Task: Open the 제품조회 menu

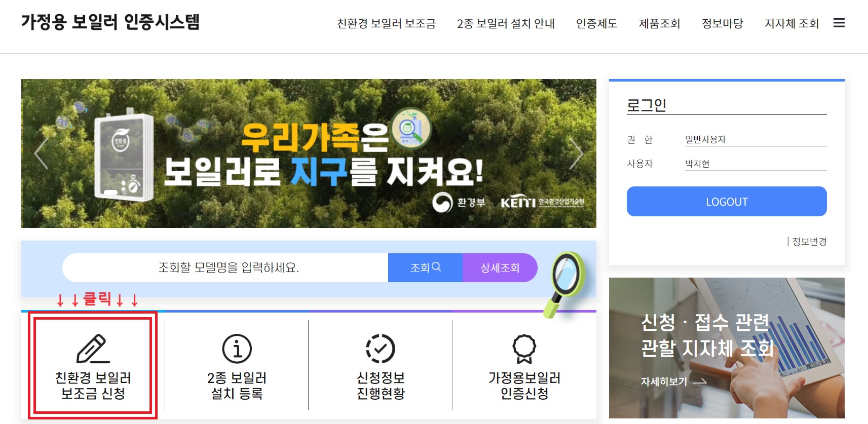Action: click(659, 23)
